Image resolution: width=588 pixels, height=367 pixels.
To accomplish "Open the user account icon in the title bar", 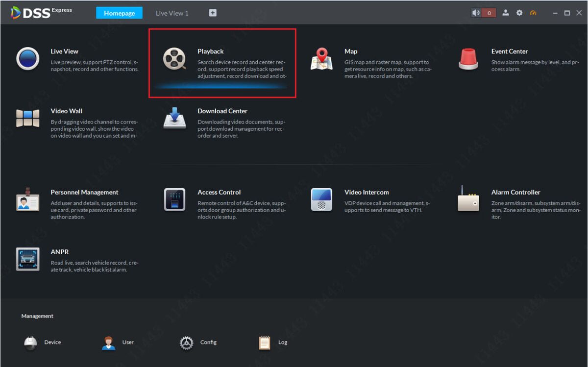I will [x=506, y=13].
